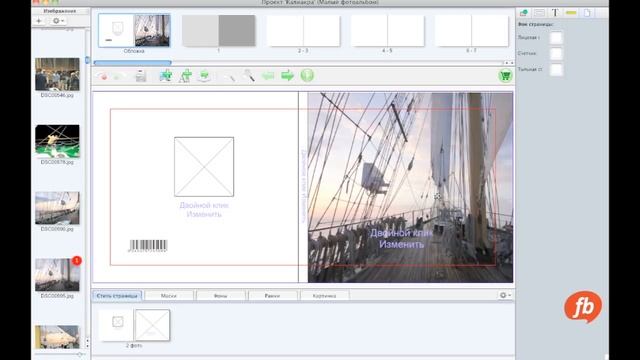Go to next spread with right green arrow
Viewport: 640px width, 360px height.
[x=288, y=76]
